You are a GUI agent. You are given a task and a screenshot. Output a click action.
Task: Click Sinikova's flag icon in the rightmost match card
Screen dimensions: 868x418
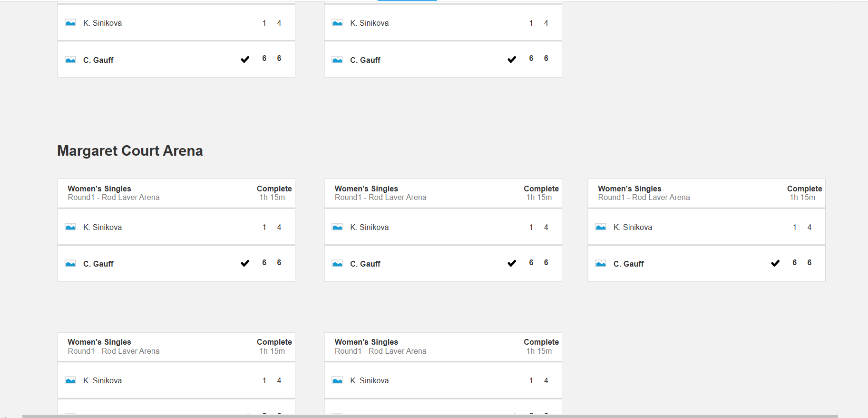pos(601,227)
